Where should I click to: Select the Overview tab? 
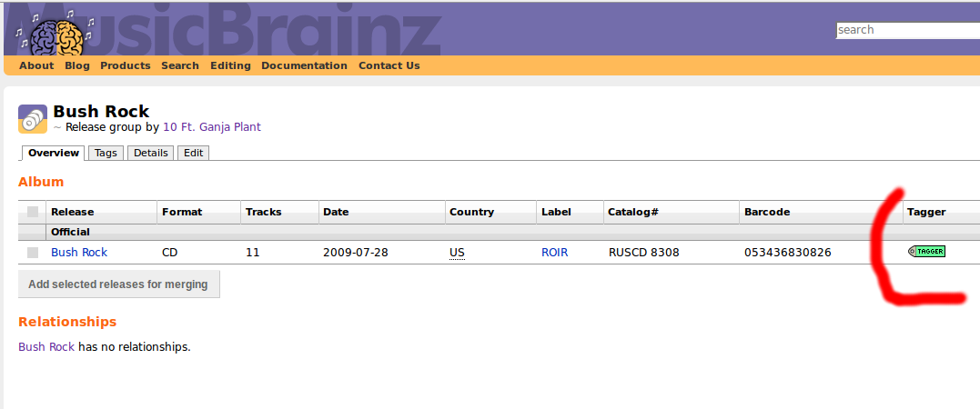pyautogui.click(x=54, y=153)
